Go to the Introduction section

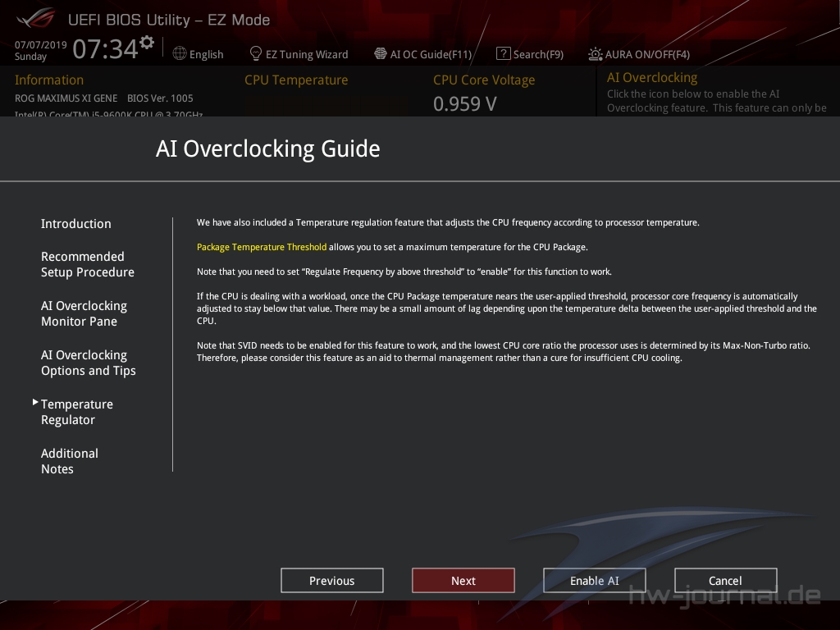(x=76, y=223)
